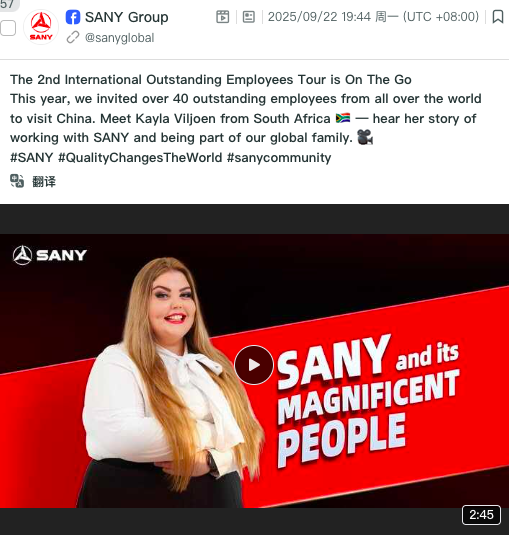Screen dimensions: 509x535
Task: Click the translate icon below the post
Action: point(17,181)
